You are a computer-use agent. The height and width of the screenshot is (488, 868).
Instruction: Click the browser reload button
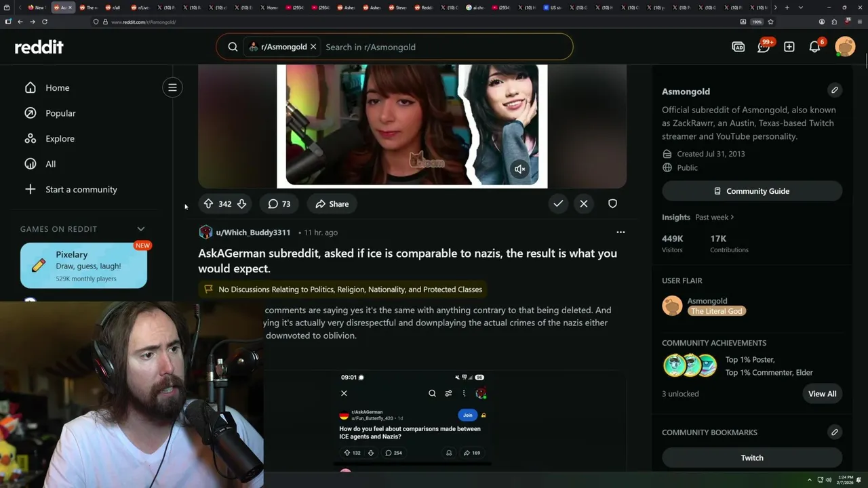[x=45, y=22]
